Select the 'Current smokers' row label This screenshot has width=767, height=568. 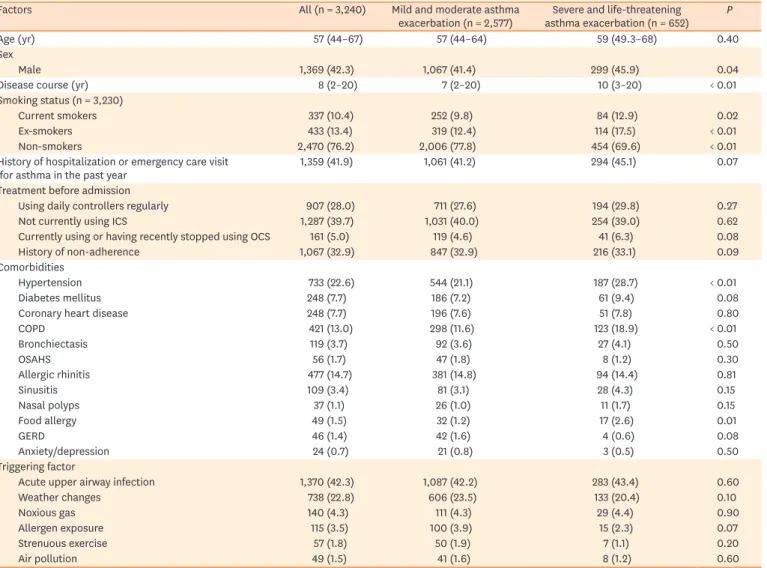(x=57, y=115)
